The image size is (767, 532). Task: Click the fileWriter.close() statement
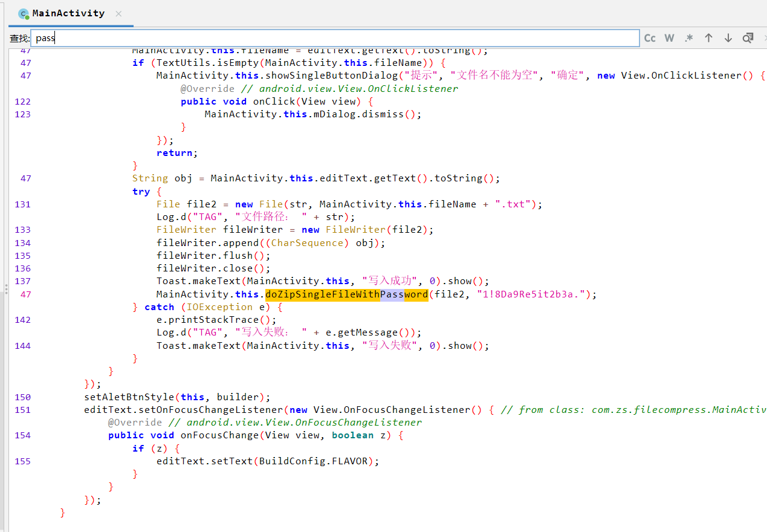[x=213, y=268]
